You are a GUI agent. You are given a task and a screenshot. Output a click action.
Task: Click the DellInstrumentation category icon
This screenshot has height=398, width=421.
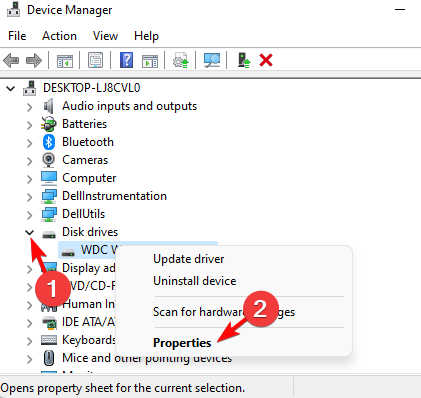49,196
